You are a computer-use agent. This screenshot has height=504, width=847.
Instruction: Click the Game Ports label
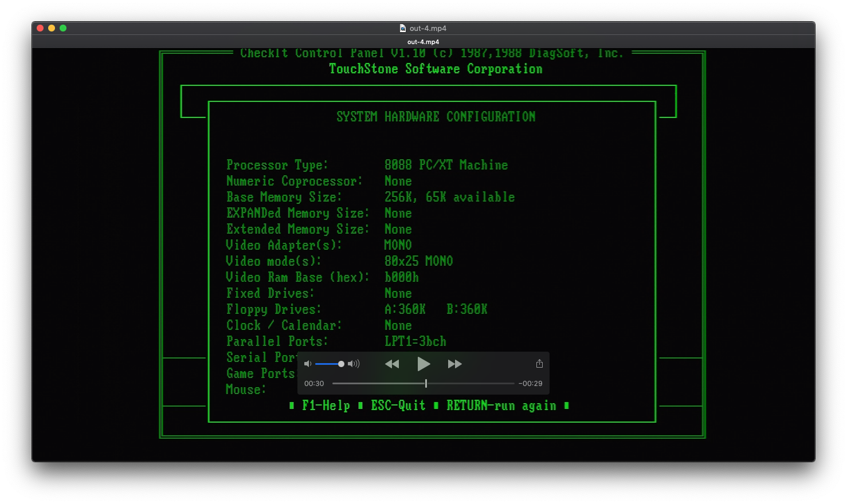tap(261, 373)
